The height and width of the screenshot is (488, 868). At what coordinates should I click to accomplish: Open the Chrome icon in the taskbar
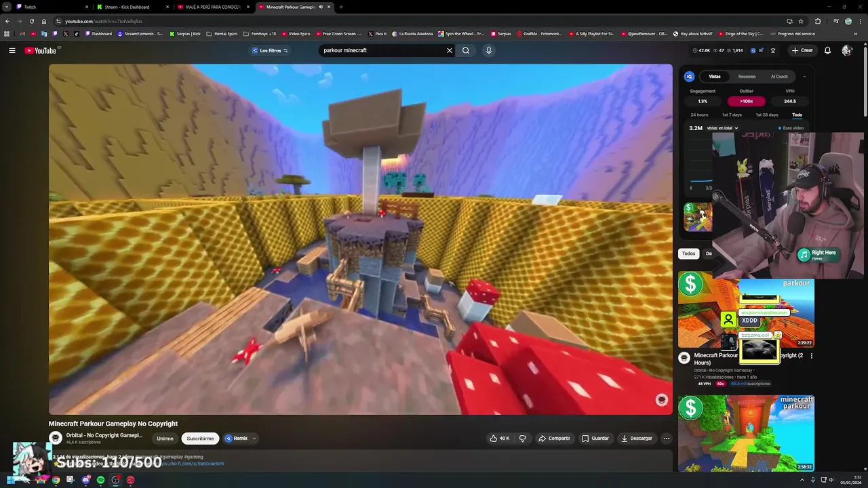click(x=56, y=480)
